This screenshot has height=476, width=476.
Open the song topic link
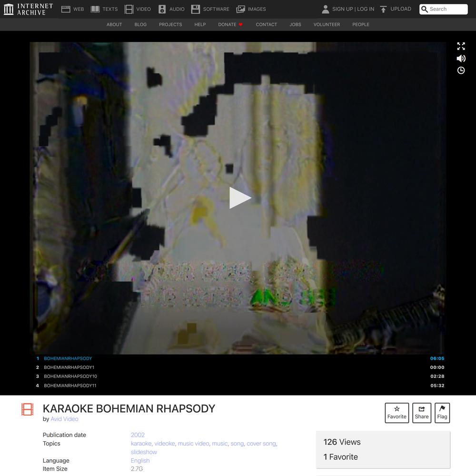(x=237, y=444)
